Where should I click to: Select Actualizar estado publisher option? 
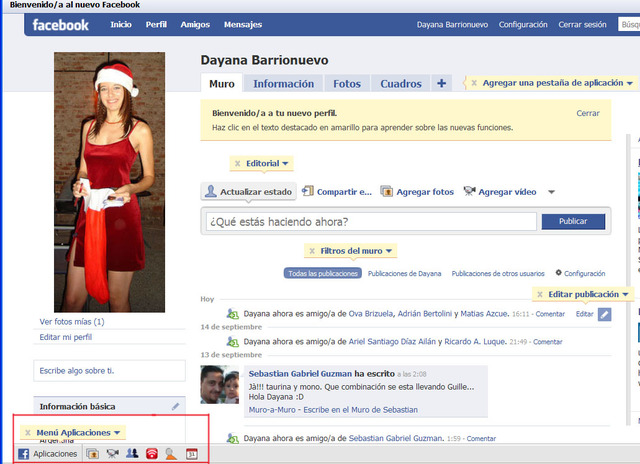[249, 191]
